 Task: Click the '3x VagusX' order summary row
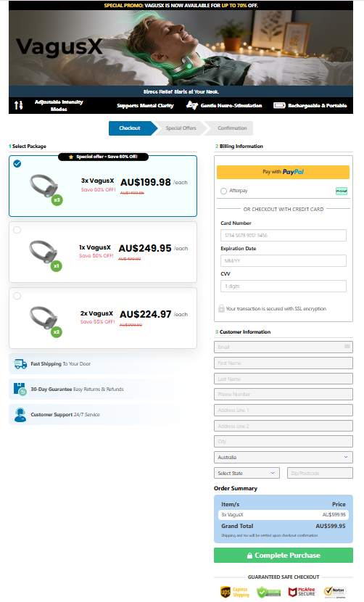(x=284, y=514)
